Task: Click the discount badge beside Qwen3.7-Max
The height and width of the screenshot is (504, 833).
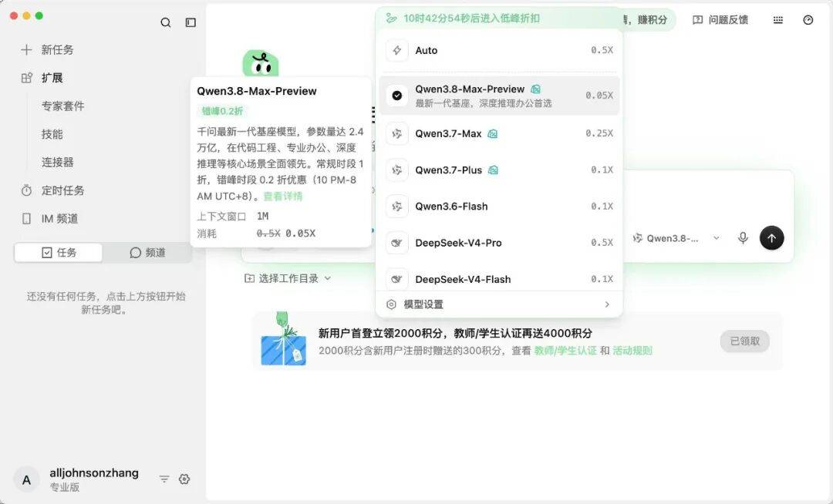Action: click(x=492, y=133)
